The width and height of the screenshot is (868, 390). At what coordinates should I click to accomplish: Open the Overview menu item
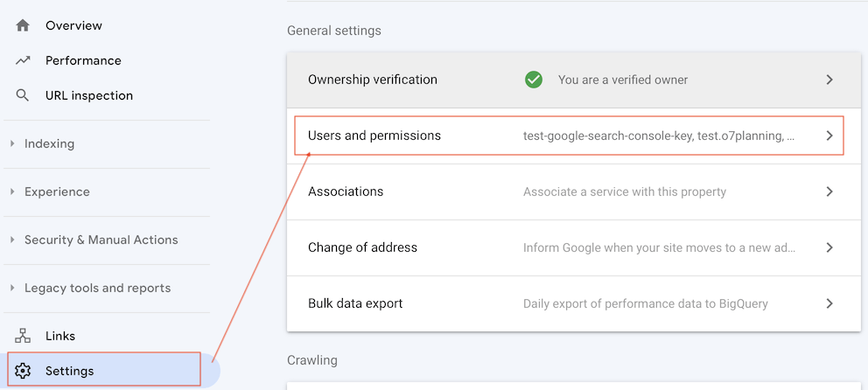tap(73, 25)
